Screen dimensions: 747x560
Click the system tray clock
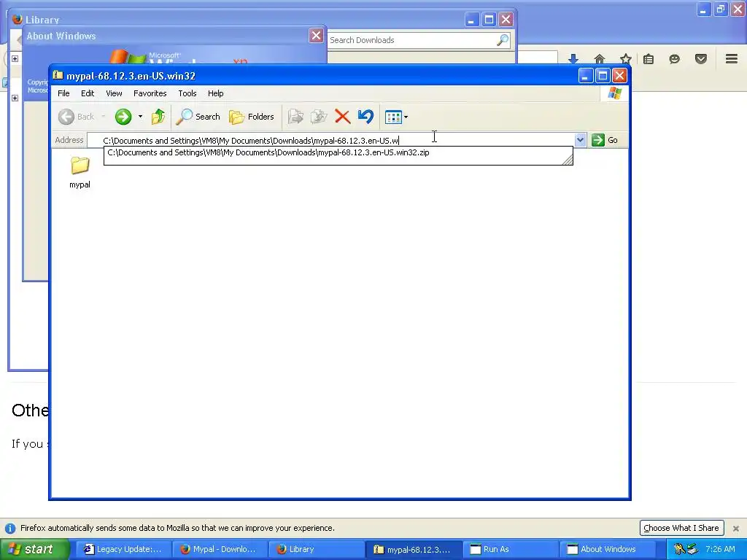coord(720,549)
